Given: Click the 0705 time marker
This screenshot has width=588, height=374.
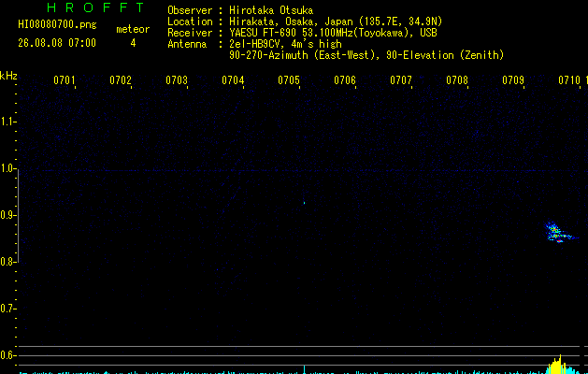Looking at the screenshot, I should tap(289, 80).
